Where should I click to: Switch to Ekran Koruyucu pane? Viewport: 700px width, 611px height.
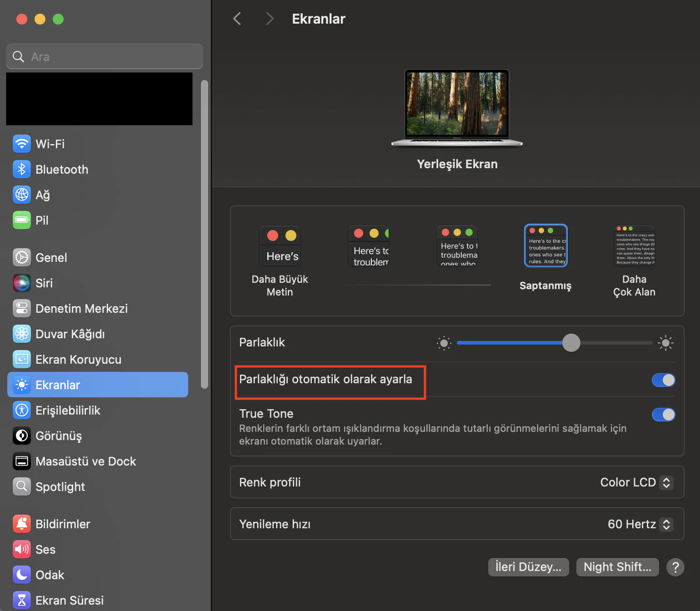pos(78,360)
